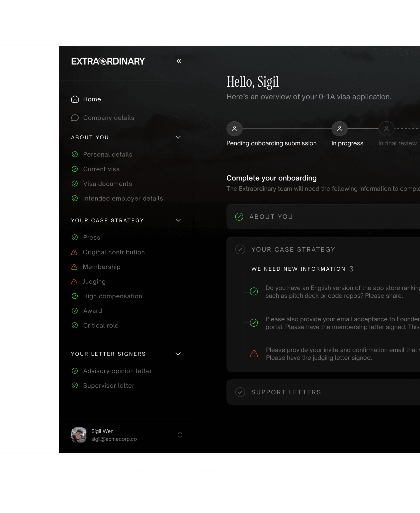Select Supervisor letter under Your Letter Signers
Screen dimensions: 420x513
tap(109, 386)
